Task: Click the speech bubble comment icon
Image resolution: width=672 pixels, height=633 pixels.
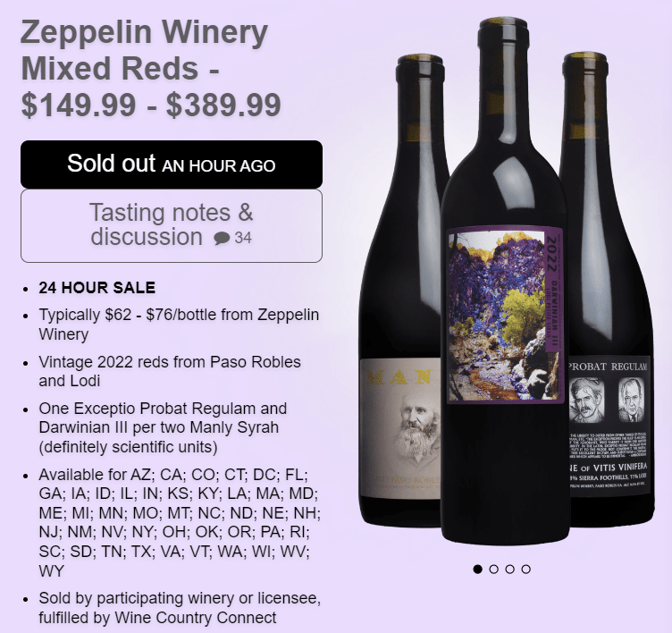Action: (222, 239)
